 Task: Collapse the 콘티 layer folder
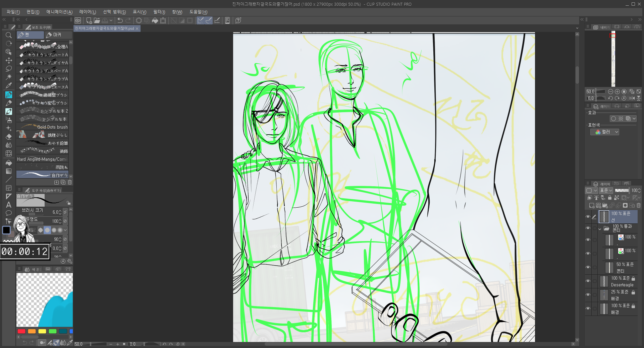coord(600,229)
